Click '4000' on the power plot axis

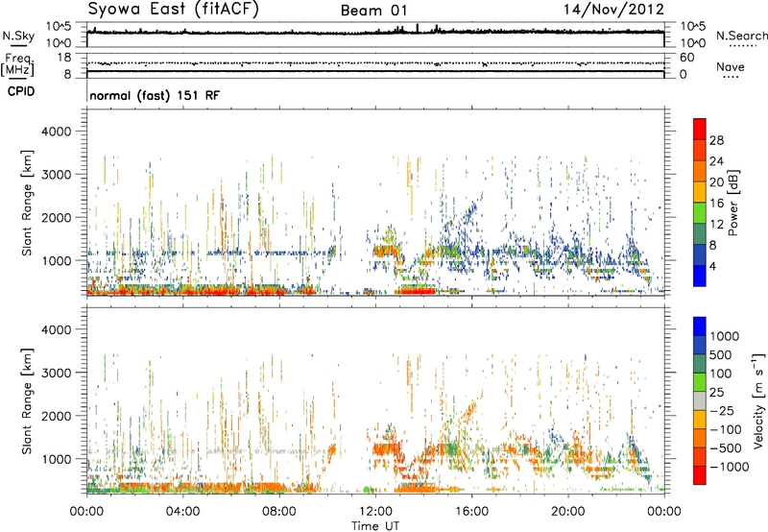(56, 132)
